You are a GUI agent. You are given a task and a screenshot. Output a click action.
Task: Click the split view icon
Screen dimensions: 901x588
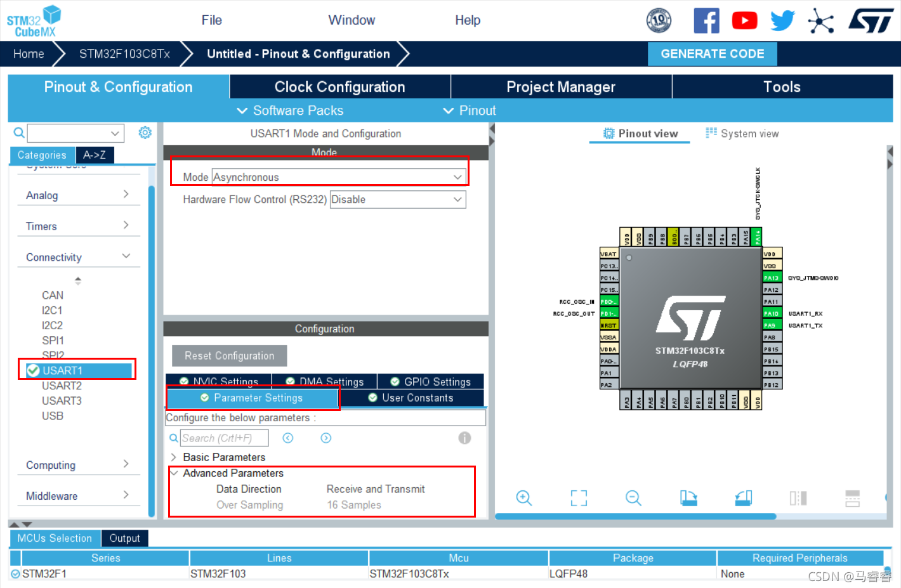click(x=798, y=498)
